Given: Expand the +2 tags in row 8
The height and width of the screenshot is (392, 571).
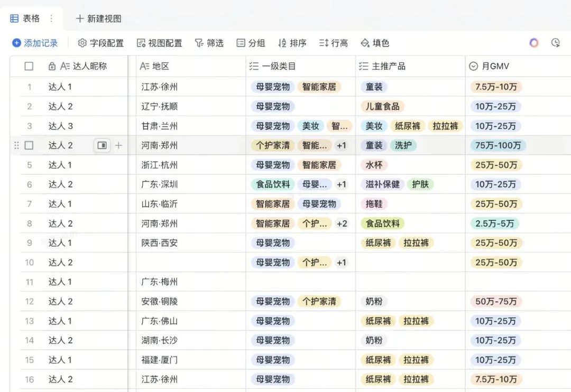Looking at the screenshot, I should tap(342, 223).
